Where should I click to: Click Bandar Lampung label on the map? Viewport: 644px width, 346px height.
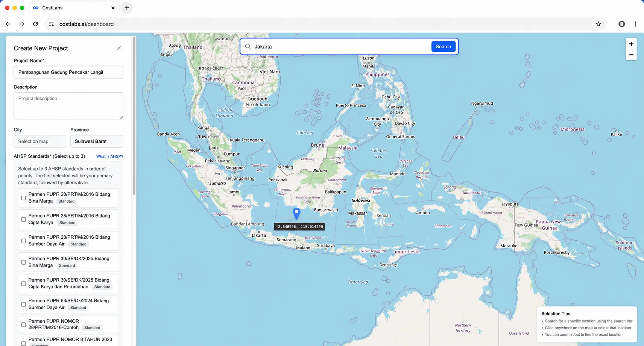pos(248,224)
